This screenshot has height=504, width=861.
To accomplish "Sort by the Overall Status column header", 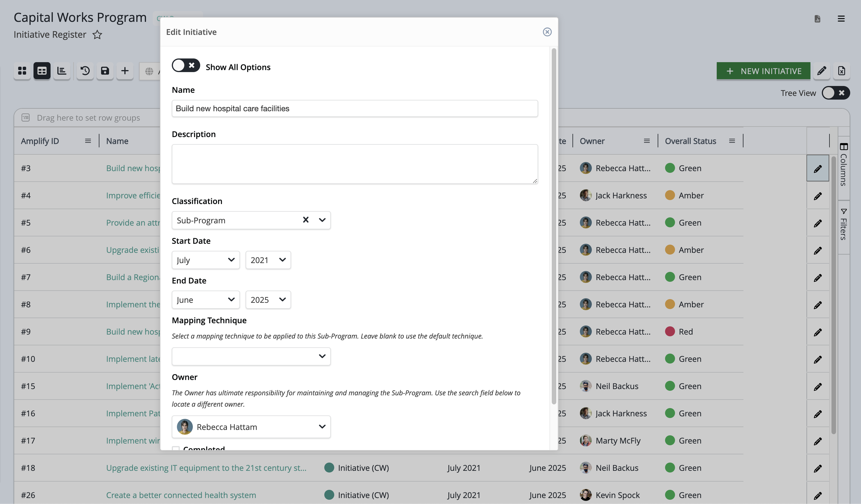I will (x=691, y=141).
